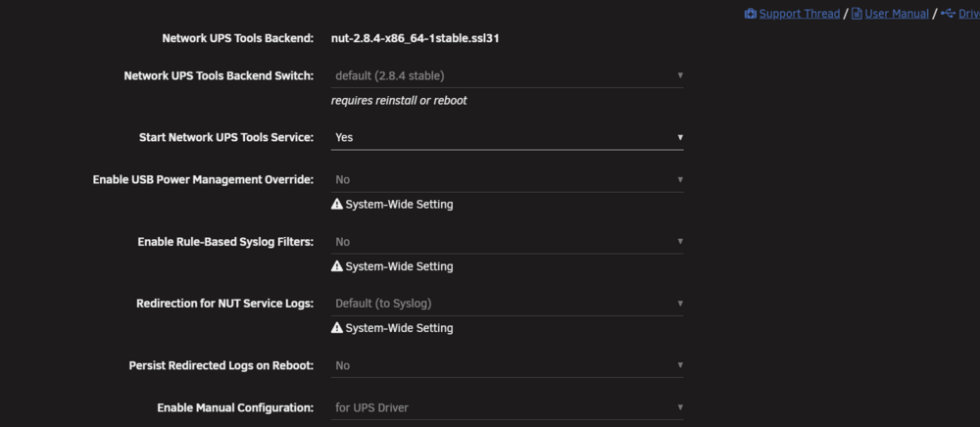Click 'System-Wide Setting' text under USB Power Management Override

(x=400, y=204)
